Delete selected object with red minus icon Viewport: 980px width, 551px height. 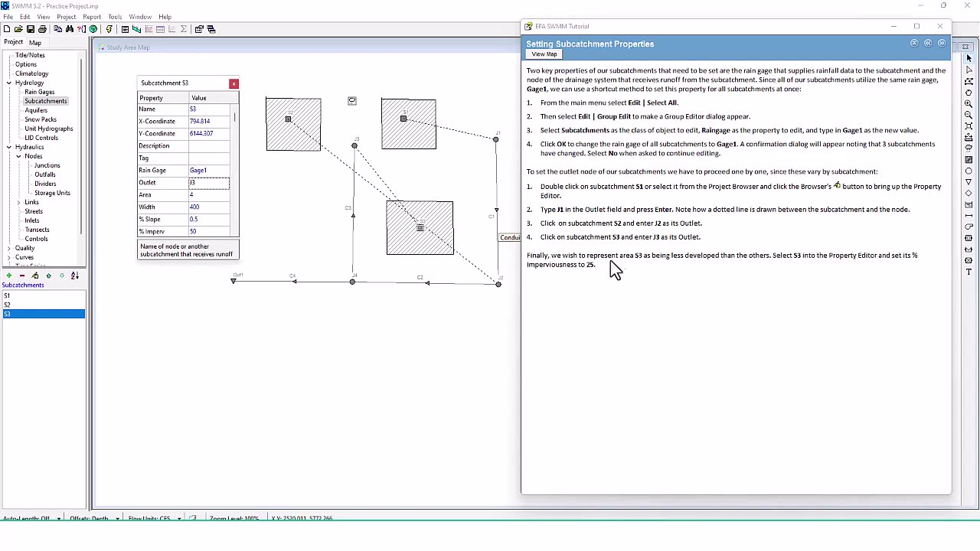(21, 275)
